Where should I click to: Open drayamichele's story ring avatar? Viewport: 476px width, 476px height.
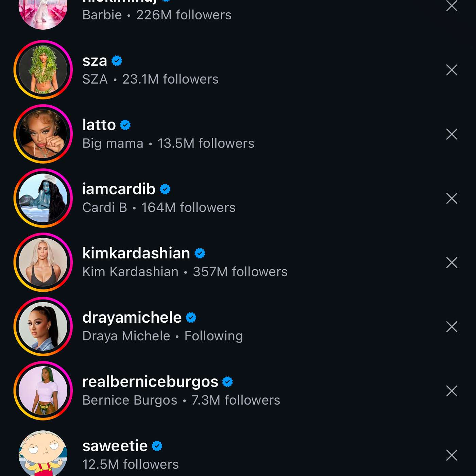[x=43, y=327]
